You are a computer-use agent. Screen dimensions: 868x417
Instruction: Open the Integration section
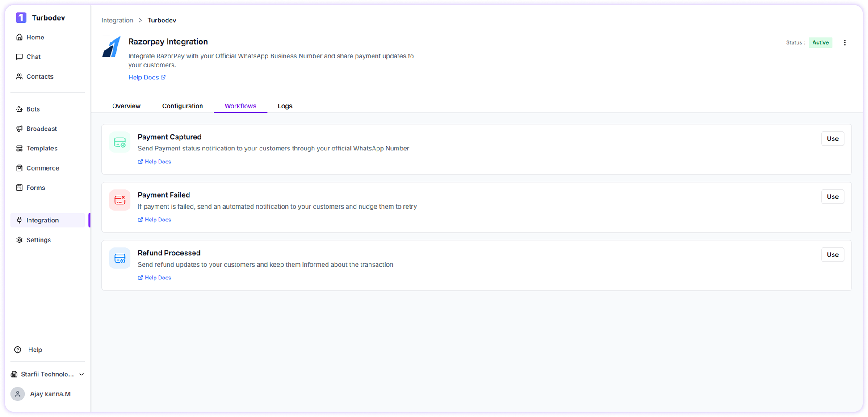point(43,220)
